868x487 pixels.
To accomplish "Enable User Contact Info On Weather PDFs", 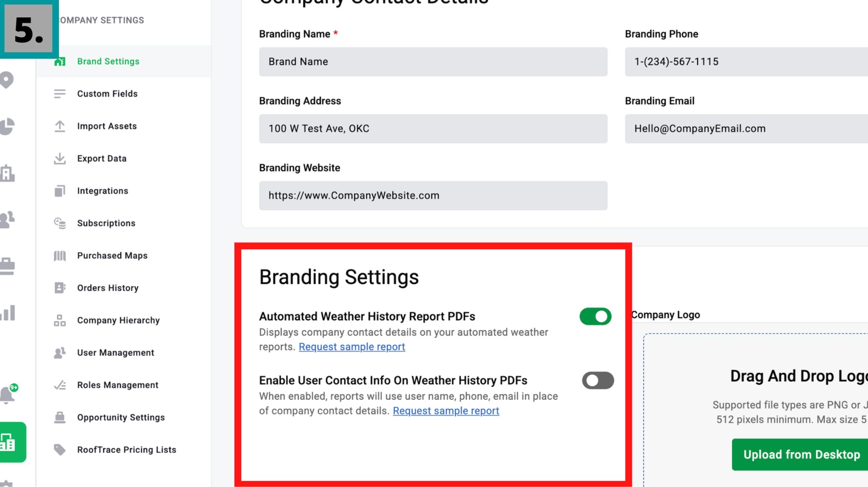I will [598, 380].
